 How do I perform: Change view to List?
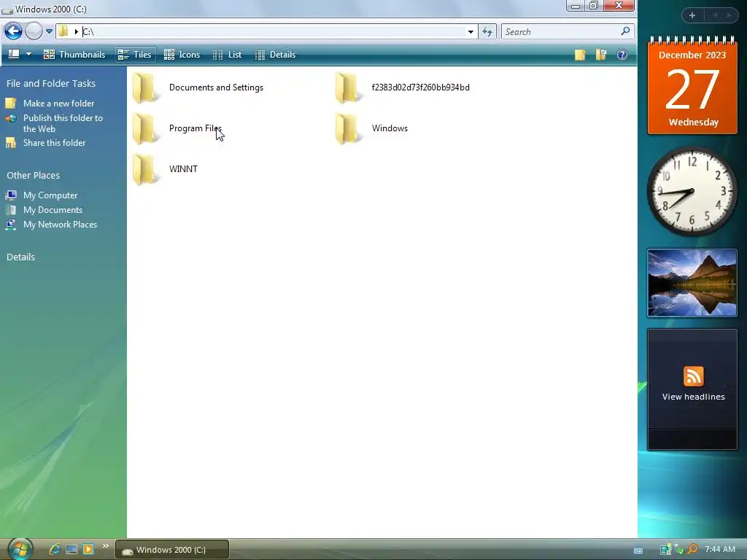[228, 55]
